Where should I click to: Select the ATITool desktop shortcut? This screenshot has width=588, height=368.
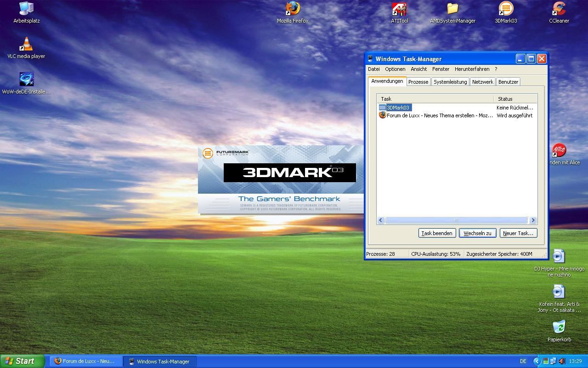point(399,12)
